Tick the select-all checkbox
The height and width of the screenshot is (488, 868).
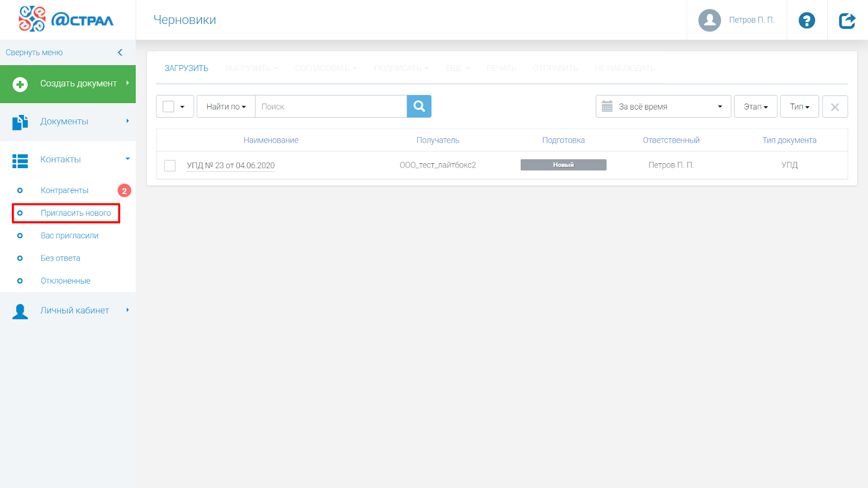click(169, 106)
